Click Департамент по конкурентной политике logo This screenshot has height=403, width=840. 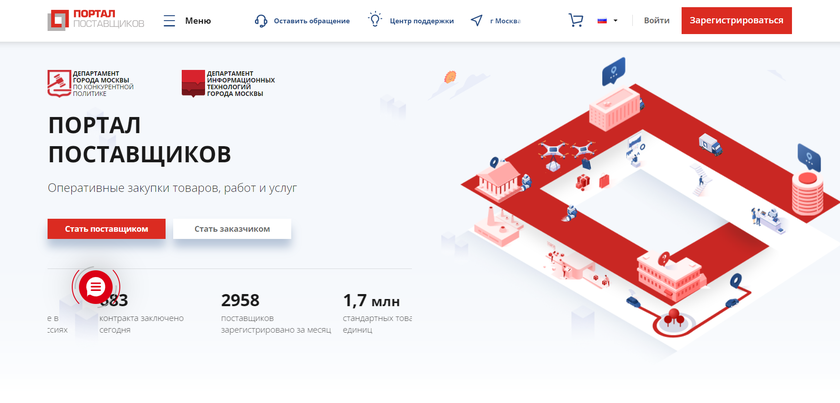[x=91, y=83]
